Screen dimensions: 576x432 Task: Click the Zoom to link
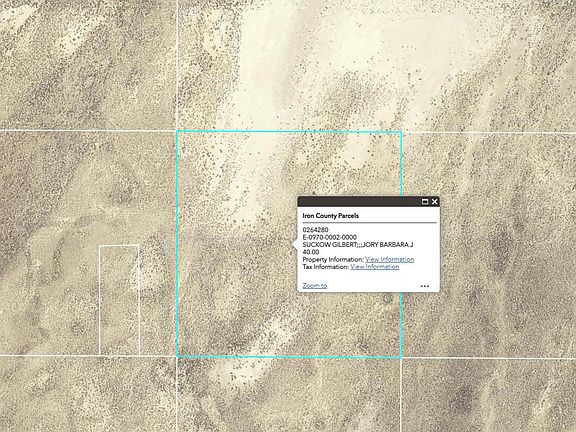[x=314, y=285]
